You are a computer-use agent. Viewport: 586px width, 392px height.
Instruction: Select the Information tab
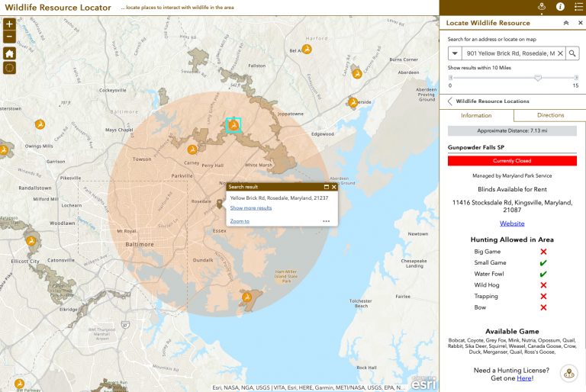coord(476,115)
